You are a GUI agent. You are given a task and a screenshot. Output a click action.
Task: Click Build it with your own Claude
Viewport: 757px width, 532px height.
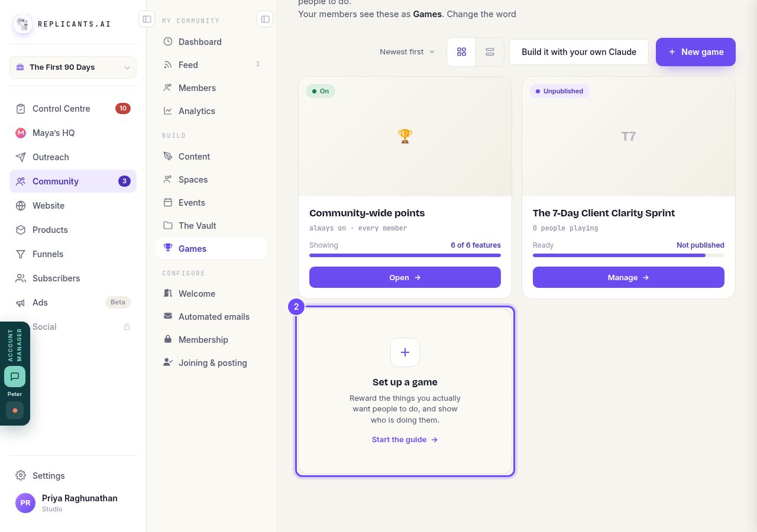click(x=579, y=52)
